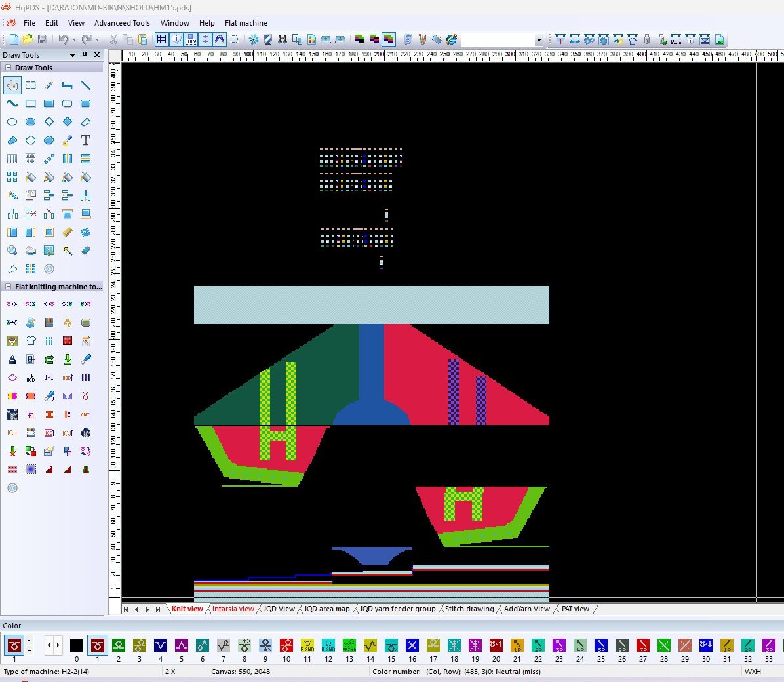784x682 pixels.
Task: Toggle the pin on Draw Tools panel
Action: (85, 55)
